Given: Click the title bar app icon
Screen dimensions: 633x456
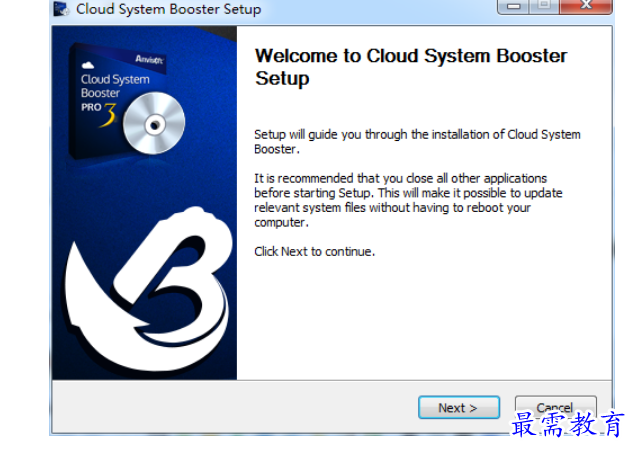Looking at the screenshot, I should (61, 9).
